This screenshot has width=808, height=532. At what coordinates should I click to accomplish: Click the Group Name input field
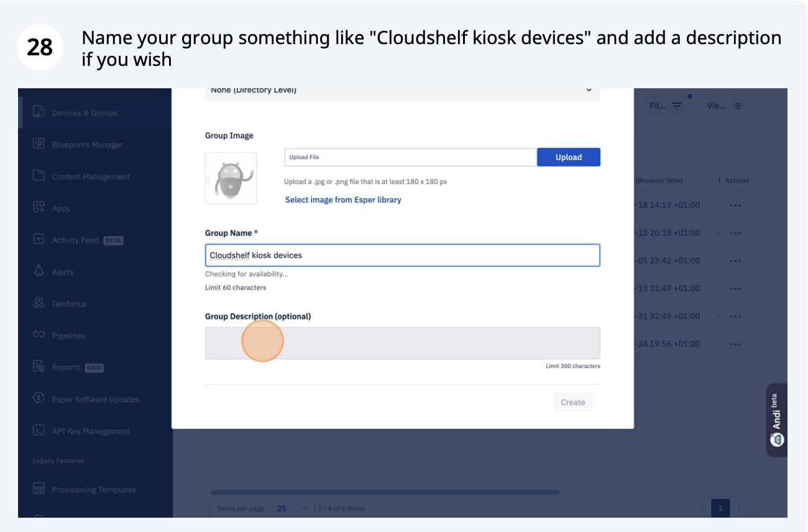coord(402,255)
